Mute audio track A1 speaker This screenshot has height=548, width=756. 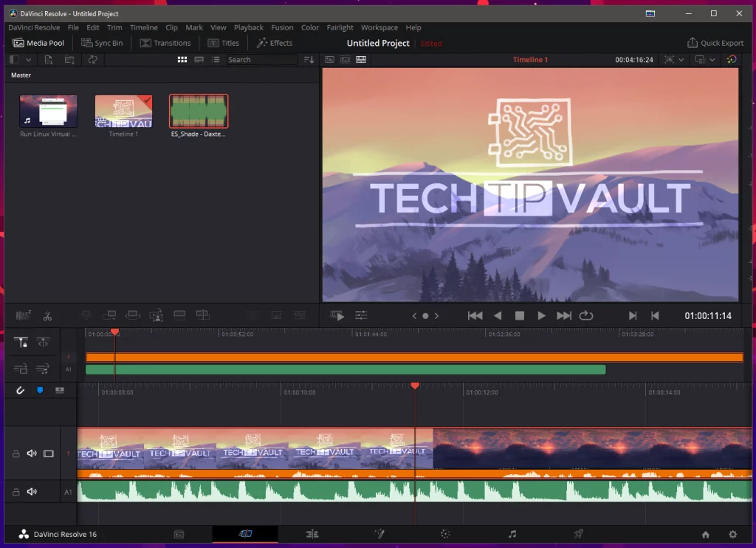(32, 492)
